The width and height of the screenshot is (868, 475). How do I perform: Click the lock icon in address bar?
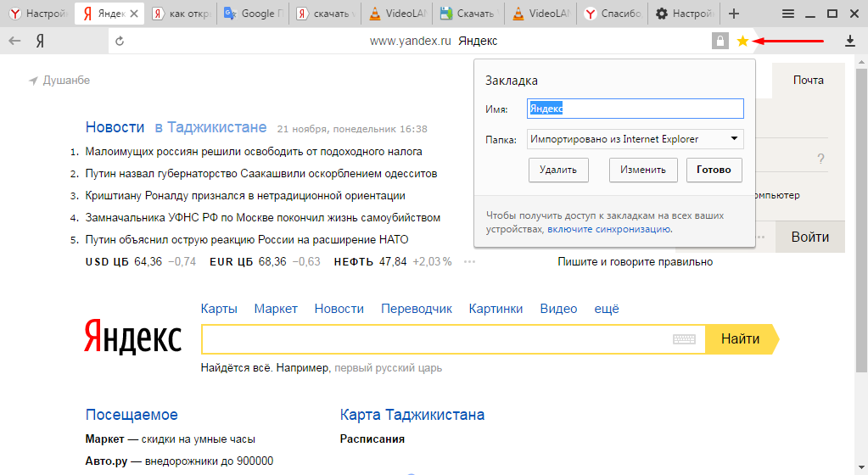point(720,41)
